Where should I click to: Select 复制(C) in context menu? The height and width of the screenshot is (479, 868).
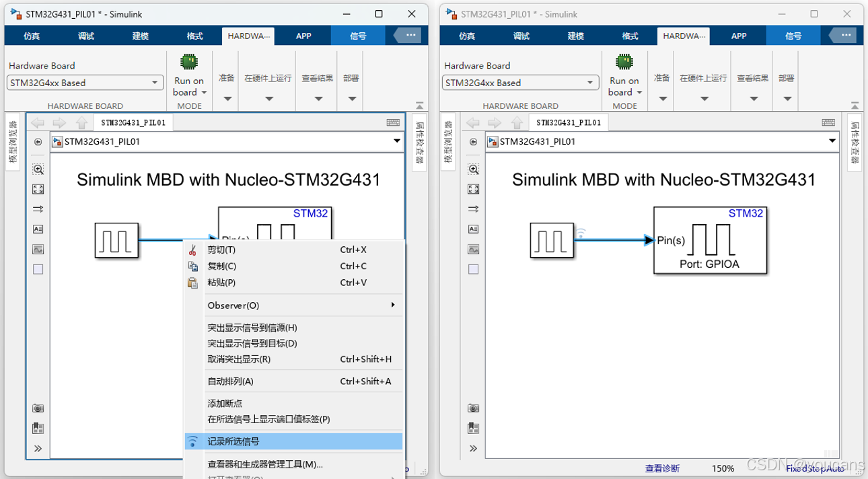click(x=294, y=266)
